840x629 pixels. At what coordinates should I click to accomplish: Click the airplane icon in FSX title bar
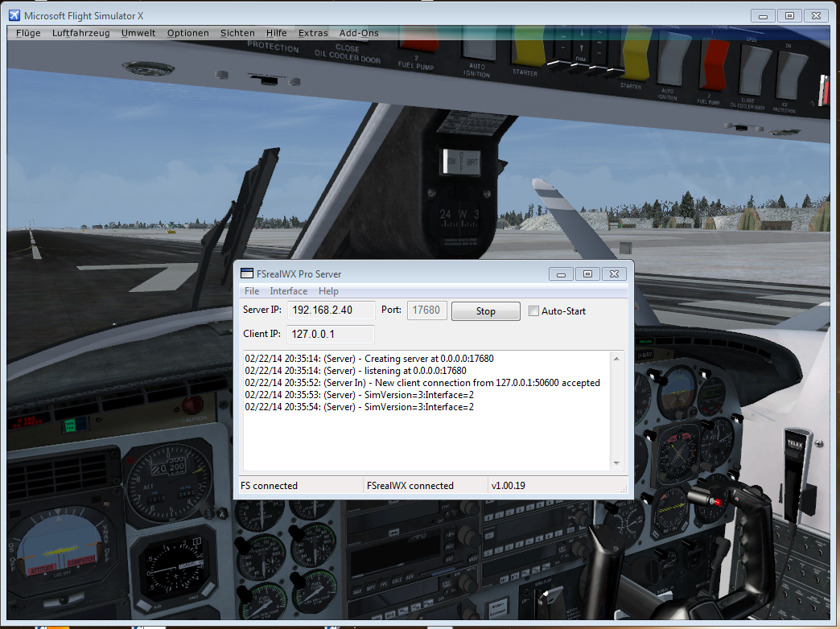[12, 15]
